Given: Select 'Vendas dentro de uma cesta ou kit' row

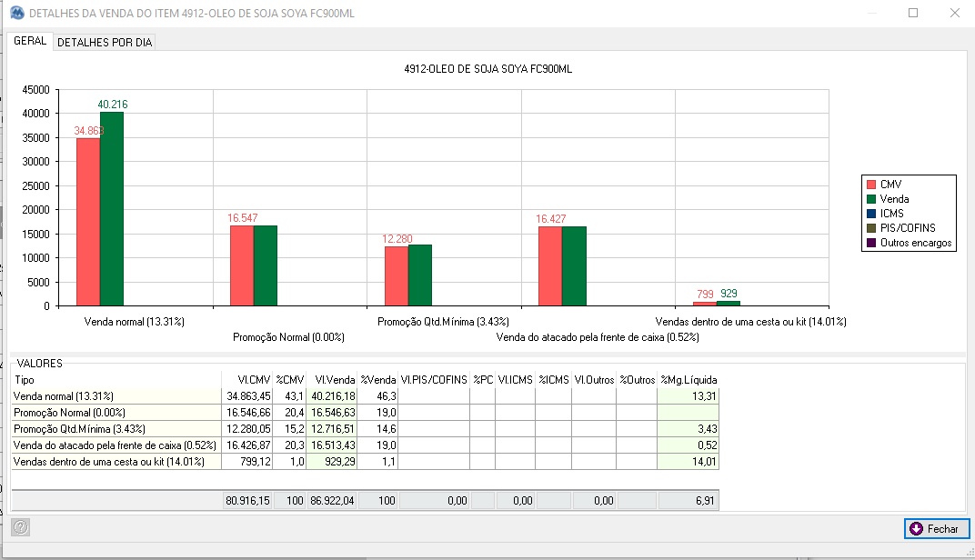Looking at the screenshot, I should coord(365,461).
